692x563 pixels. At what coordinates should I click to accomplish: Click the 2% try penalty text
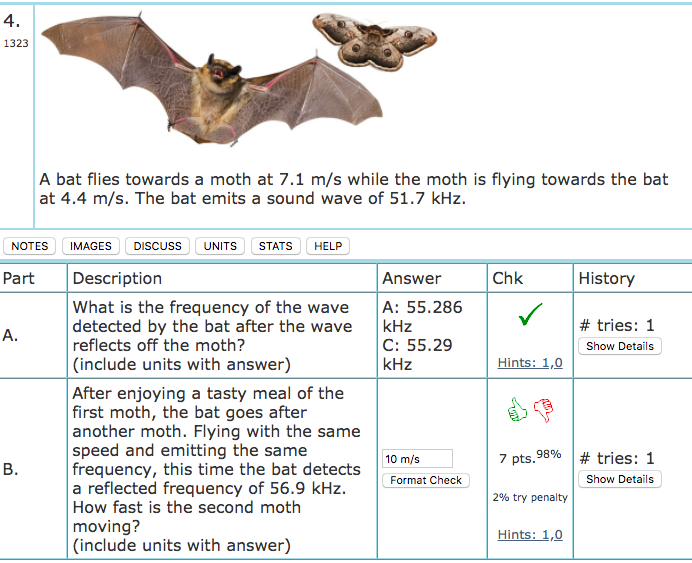point(529,497)
